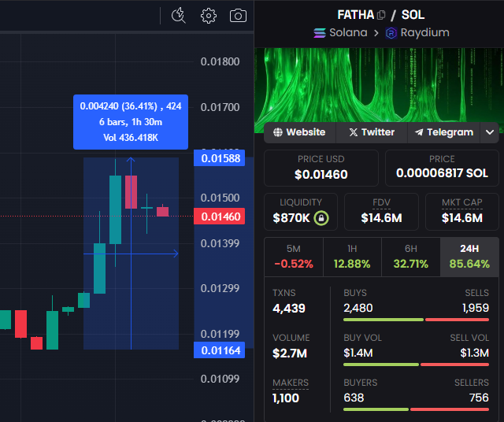Click the Raydium DEX logo
This screenshot has width=504, height=422.
coord(391,33)
